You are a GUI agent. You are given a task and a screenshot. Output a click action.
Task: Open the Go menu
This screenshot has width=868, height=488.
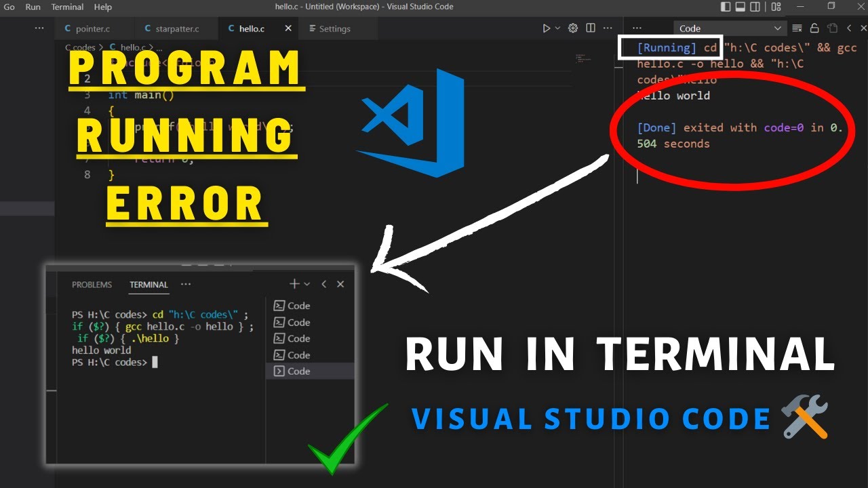coord(9,7)
